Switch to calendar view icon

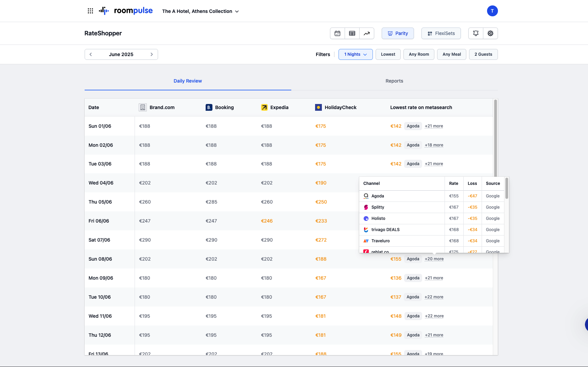[x=338, y=33]
